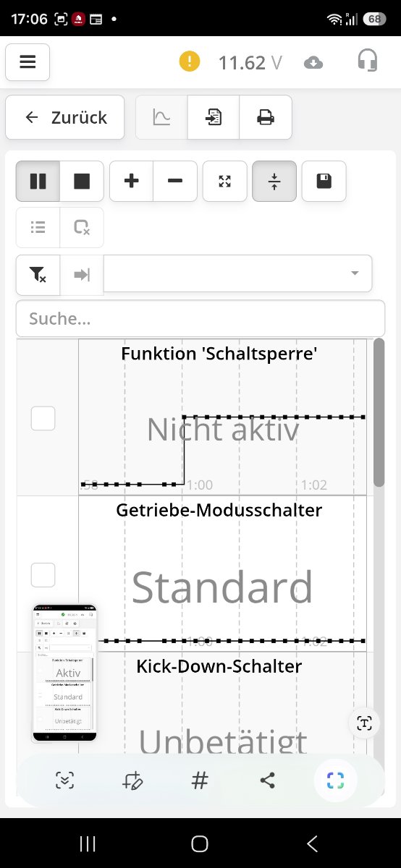Viewport: 401px width, 868px height.
Task: Expand the empty filter dropdown
Action: (x=238, y=273)
